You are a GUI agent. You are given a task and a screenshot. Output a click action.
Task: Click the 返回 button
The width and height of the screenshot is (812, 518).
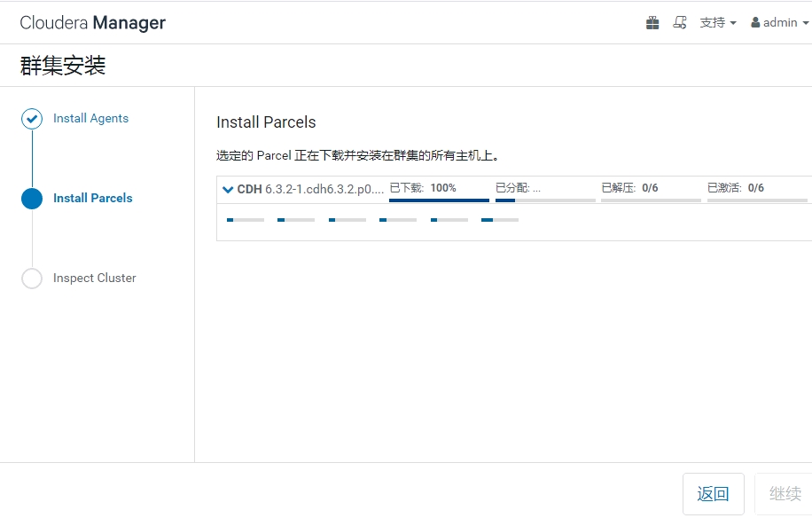coord(713,494)
